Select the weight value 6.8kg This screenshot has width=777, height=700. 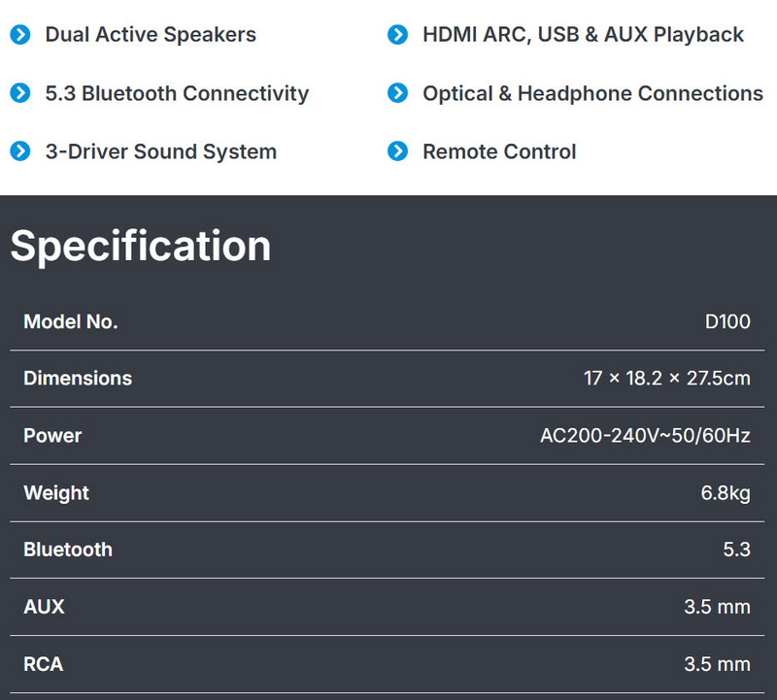[x=726, y=493]
